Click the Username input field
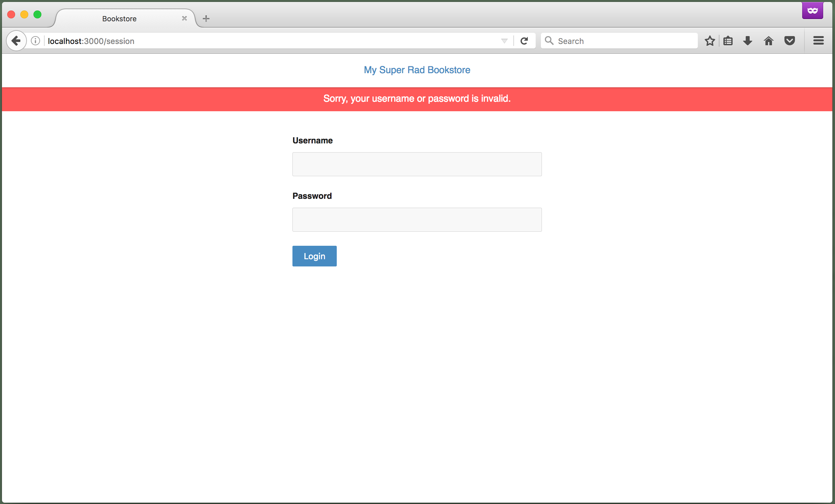Image resolution: width=835 pixels, height=504 pixels. [417, 164]
